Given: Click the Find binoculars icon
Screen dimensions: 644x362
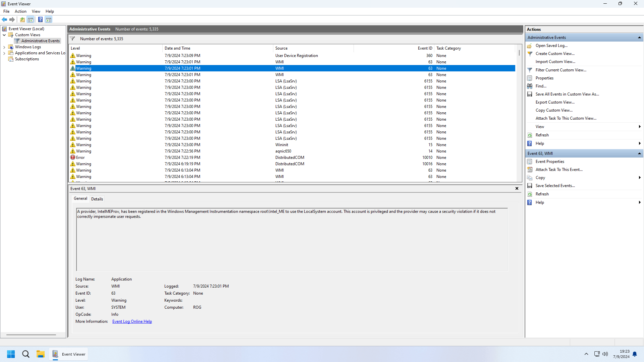Looking at the screenshot, I should tap(530, 86).
